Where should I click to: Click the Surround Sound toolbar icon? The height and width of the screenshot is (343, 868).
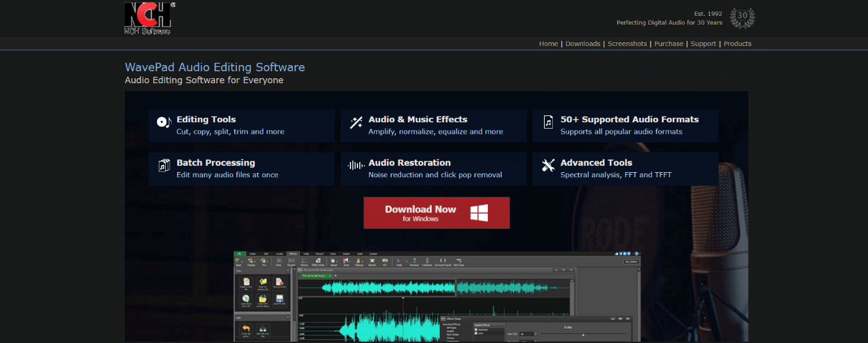[x=443, y=262]
